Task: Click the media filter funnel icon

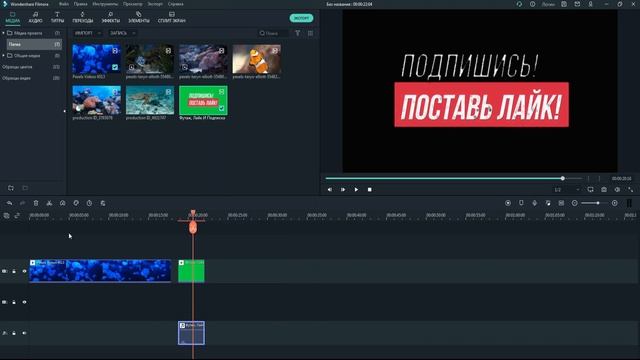Action: (298, 33)
